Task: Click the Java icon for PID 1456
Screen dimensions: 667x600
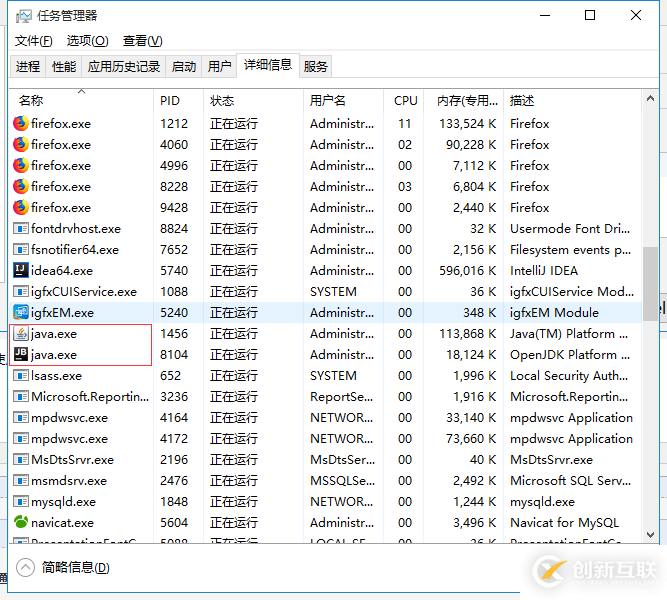Action: click(20, 333)
